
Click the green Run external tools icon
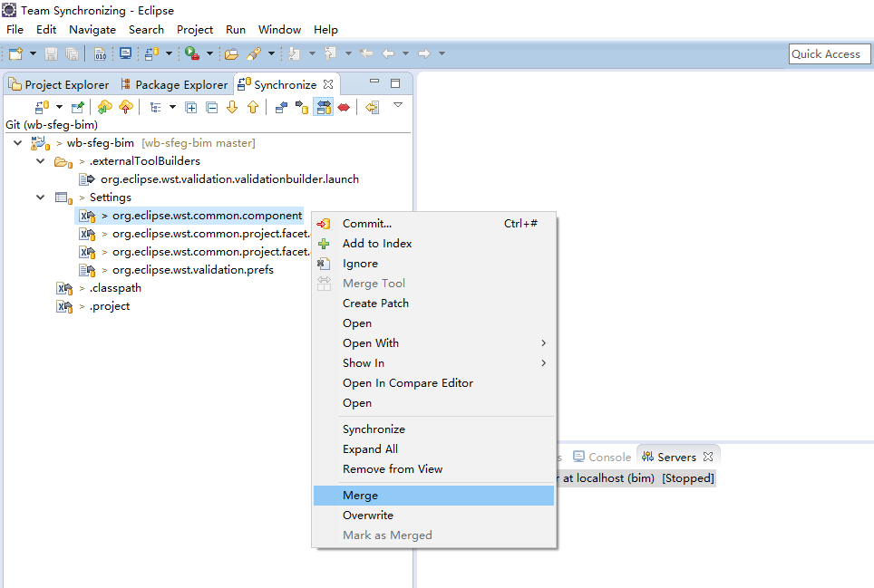click(192, 53)
